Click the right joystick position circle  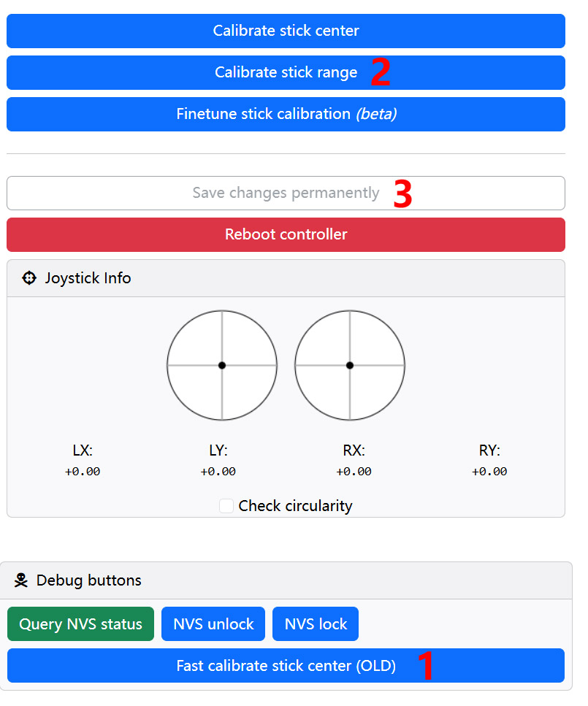coord(350,365)
